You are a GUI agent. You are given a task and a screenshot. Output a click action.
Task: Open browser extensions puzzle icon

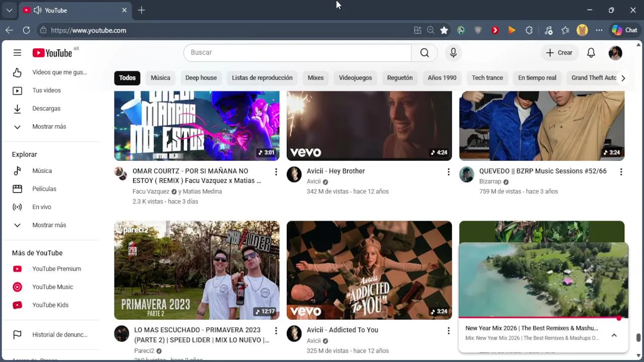pyautogui.click(x=529, y=30)
